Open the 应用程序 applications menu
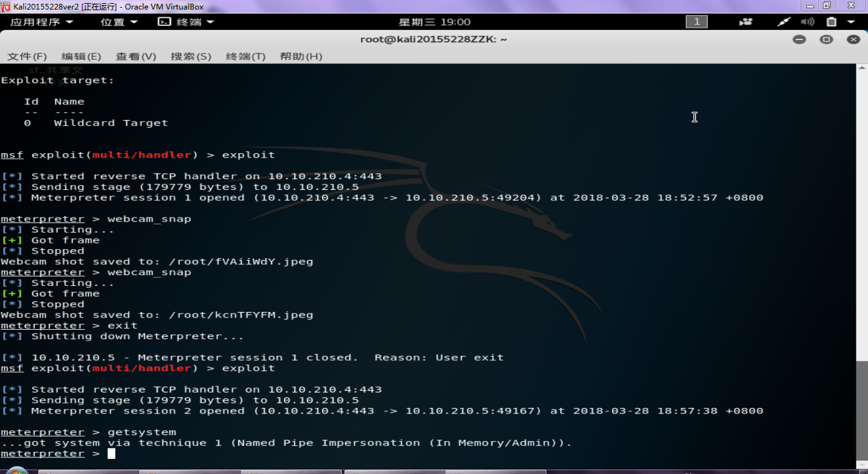Image resolution: width=868 pixels, height=474 pixels. click(x=42, y=22)
